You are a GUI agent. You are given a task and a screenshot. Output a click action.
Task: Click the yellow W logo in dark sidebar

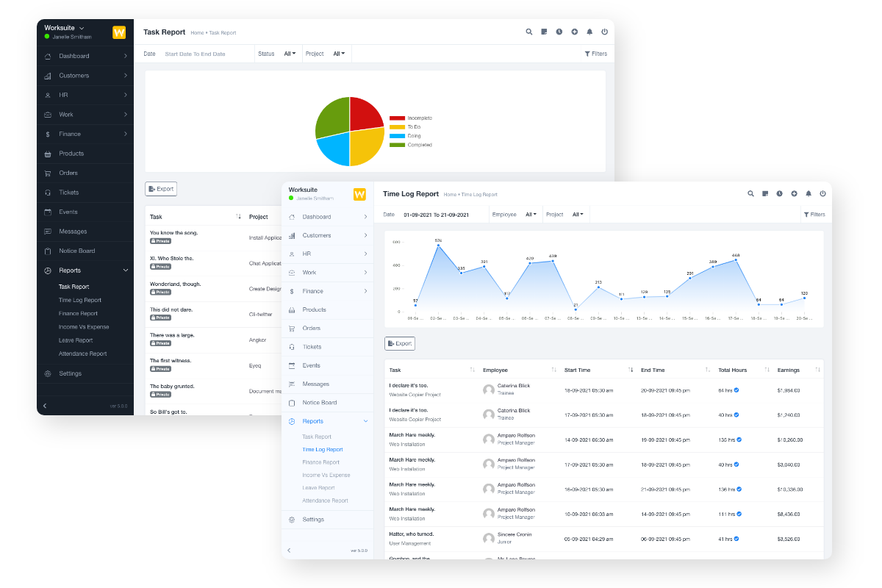coord(118,32)
